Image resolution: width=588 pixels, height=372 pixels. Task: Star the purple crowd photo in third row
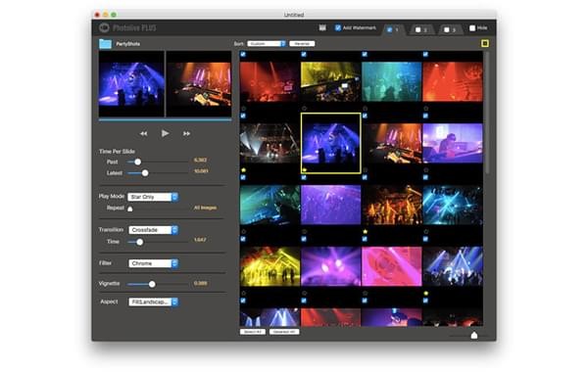304,231
